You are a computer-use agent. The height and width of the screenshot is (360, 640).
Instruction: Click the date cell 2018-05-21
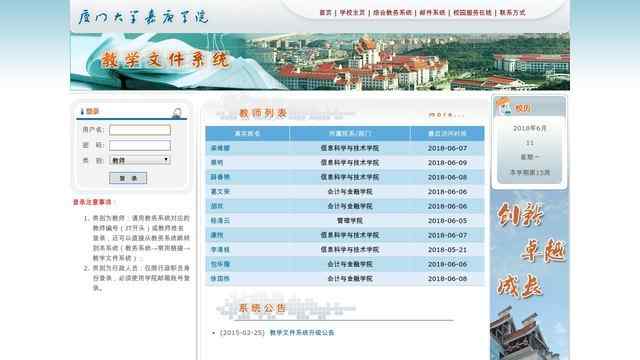click(447, 249)
